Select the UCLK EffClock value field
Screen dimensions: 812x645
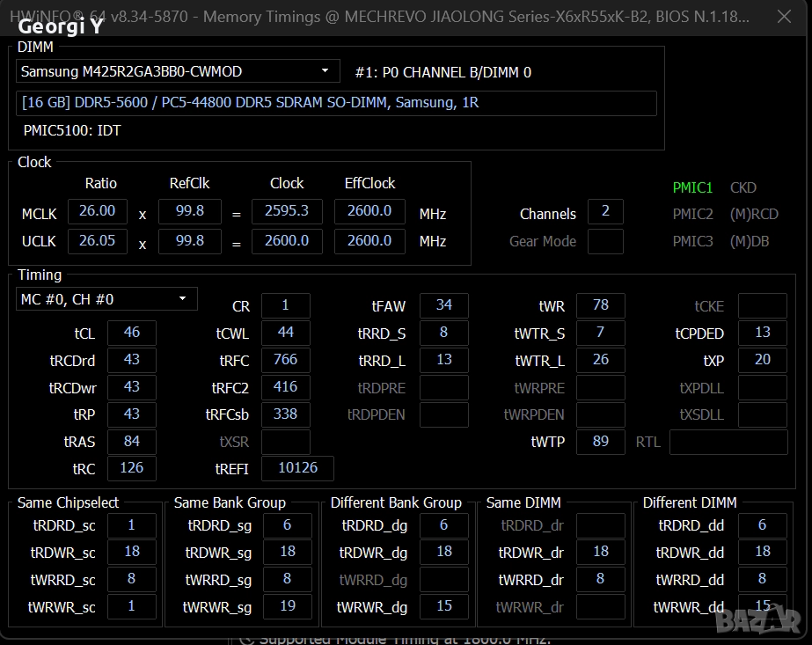(x=369, y=241)
